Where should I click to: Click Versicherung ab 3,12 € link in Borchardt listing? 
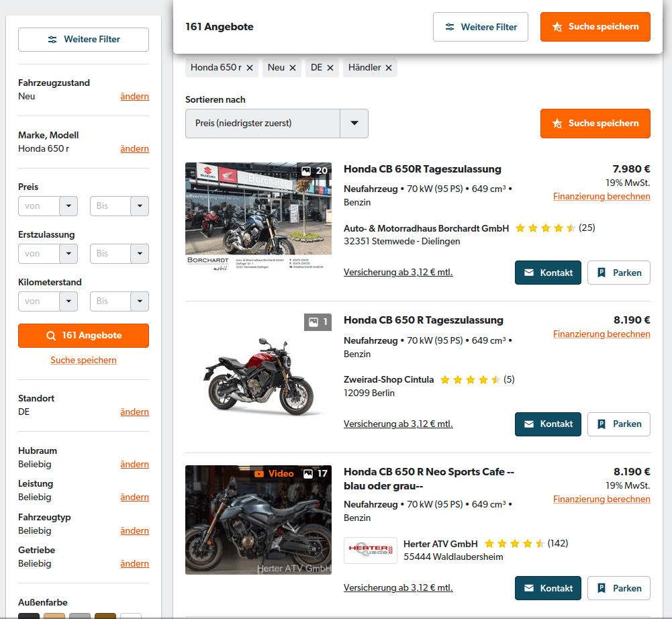398,272
